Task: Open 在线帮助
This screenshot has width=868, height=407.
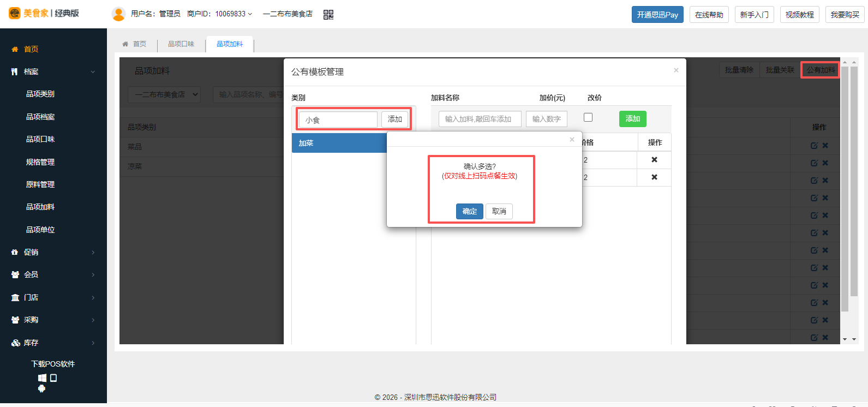Action: point(709,15)
